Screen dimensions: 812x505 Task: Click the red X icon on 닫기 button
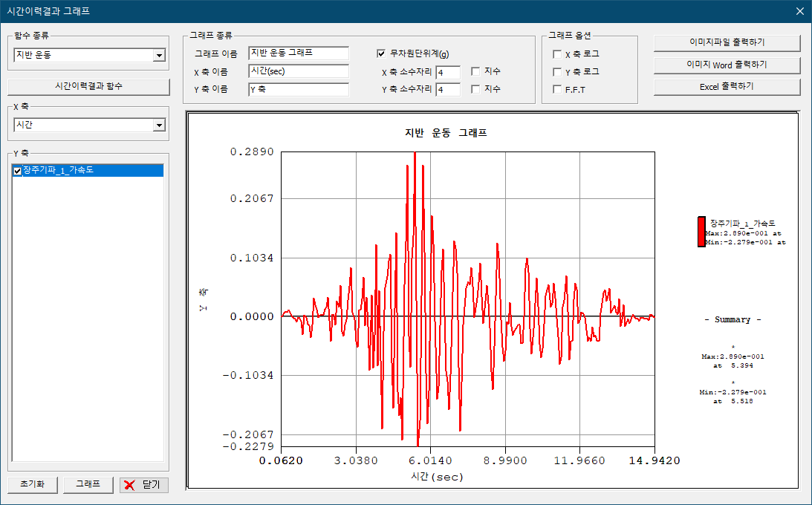[130, 485]
